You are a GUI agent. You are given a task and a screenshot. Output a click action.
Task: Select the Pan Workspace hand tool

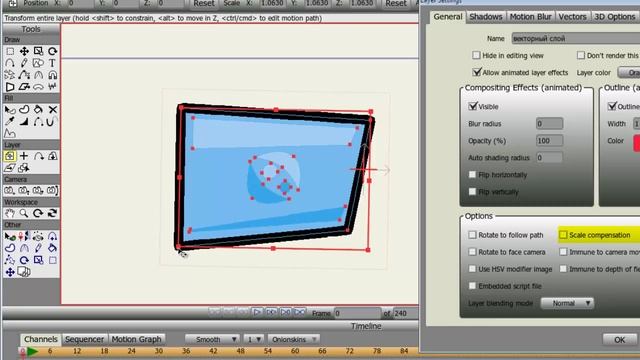click(x=10, y=213)
